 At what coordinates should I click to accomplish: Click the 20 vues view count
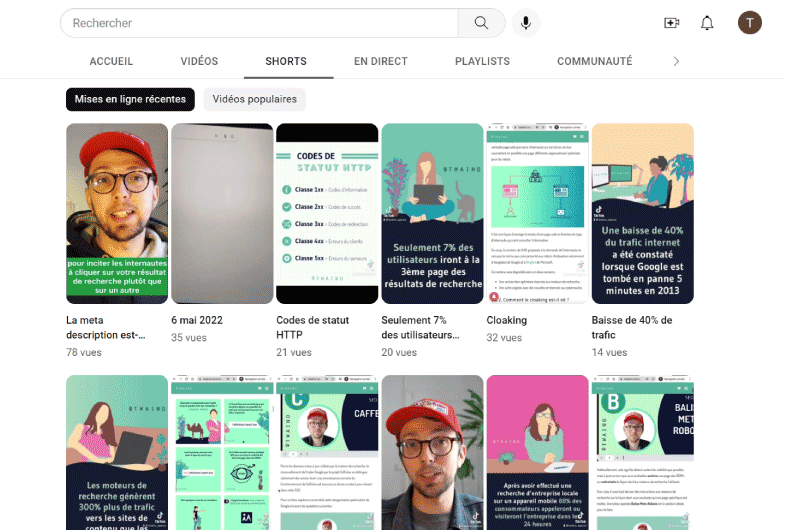[x=399, y=352]
